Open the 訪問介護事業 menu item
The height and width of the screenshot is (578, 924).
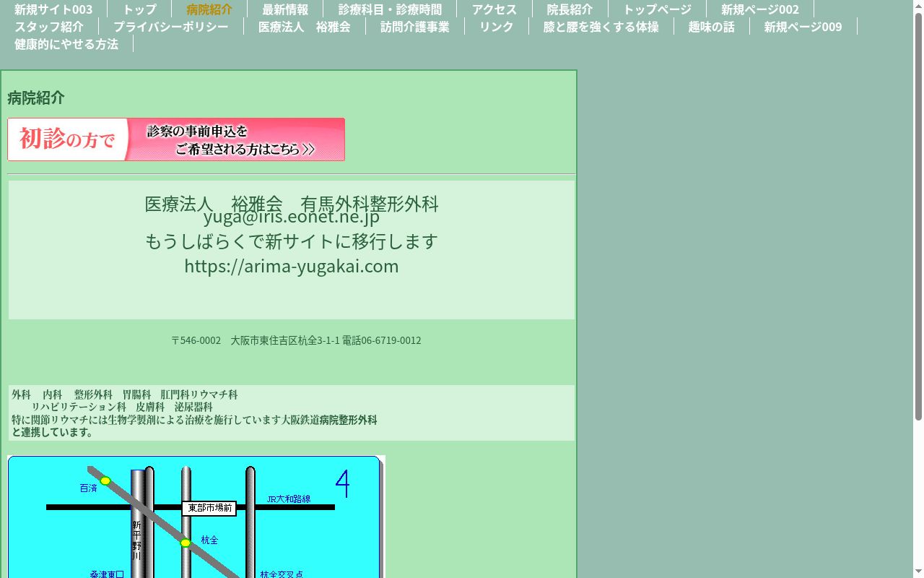pos(415,27)
